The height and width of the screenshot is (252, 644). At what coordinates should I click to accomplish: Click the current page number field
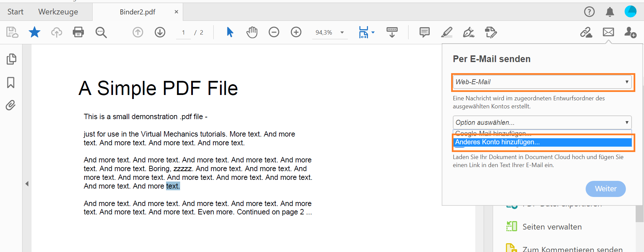pyautogui.click(x=183, y=33)
